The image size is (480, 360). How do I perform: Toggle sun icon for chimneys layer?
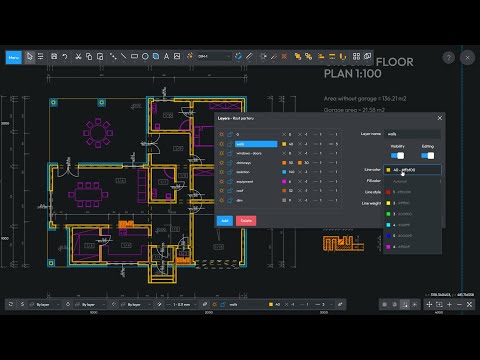[x=221, y=163]
